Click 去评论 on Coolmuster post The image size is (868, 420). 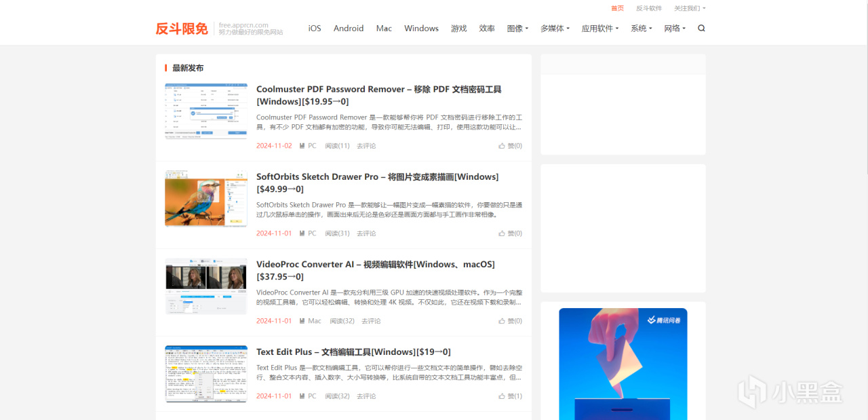click(x=366, y=146)
